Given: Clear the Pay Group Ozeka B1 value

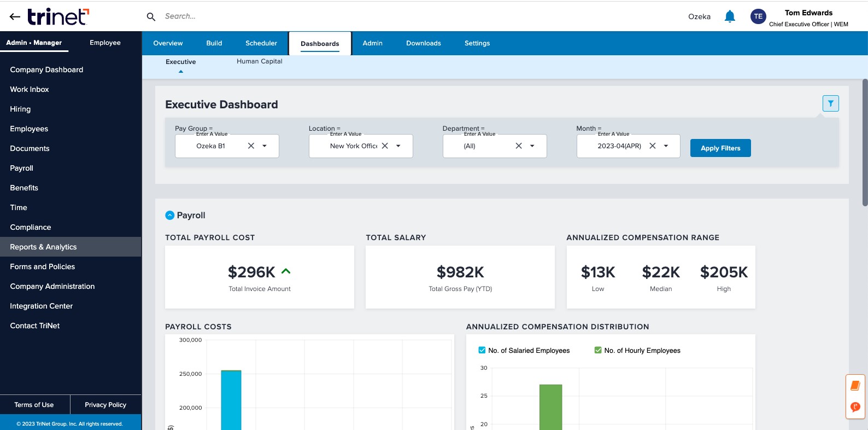Looking at the screenshot, I should click(251, 146).
